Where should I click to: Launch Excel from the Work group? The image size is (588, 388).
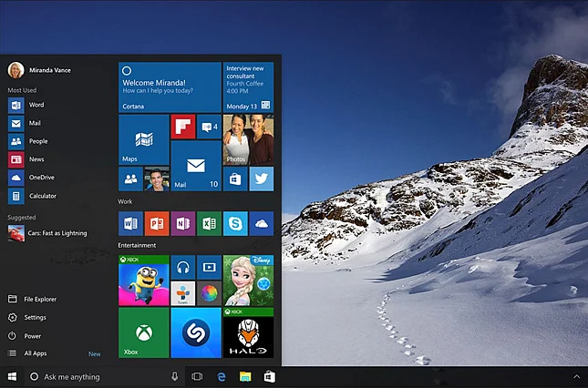click(210, 223)
